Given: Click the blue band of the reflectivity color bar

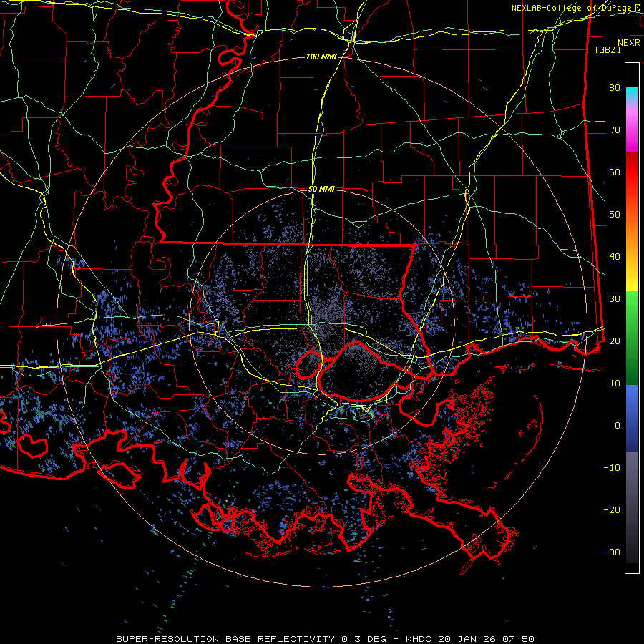Looking at the screenshot, I should click(x=632, y=418).
